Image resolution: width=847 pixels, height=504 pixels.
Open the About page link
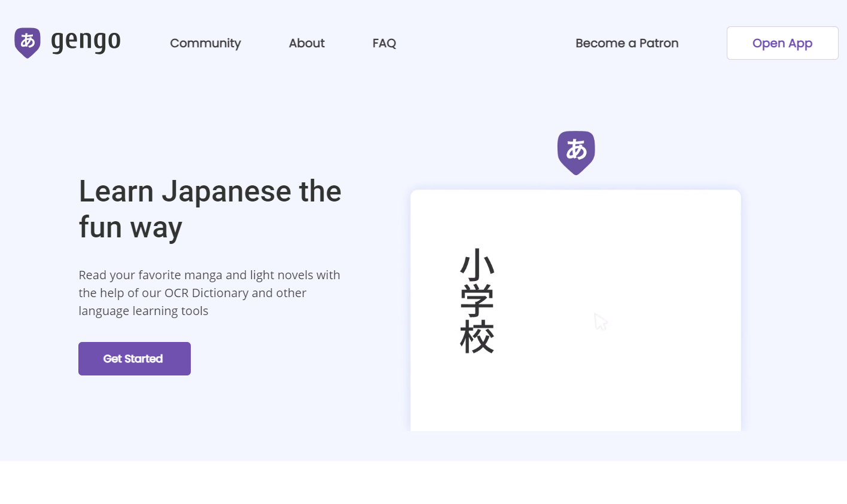(x=307, y=43)
